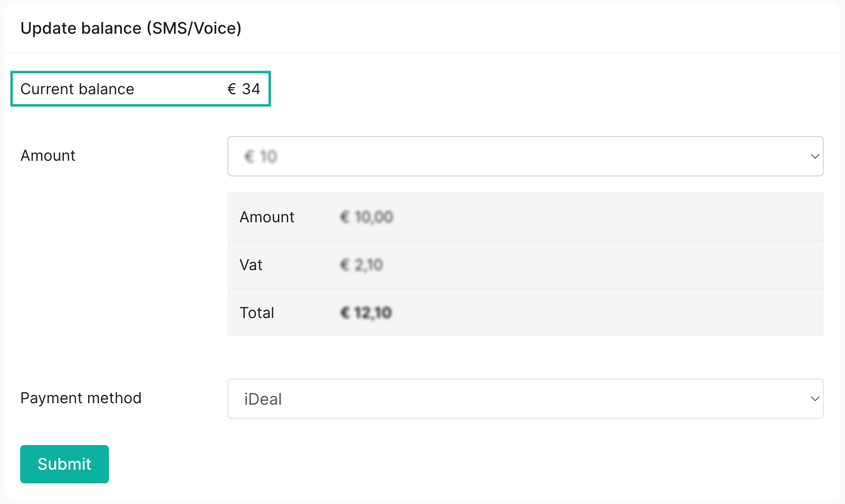Click the Total label in the summary

pos(257,313)
